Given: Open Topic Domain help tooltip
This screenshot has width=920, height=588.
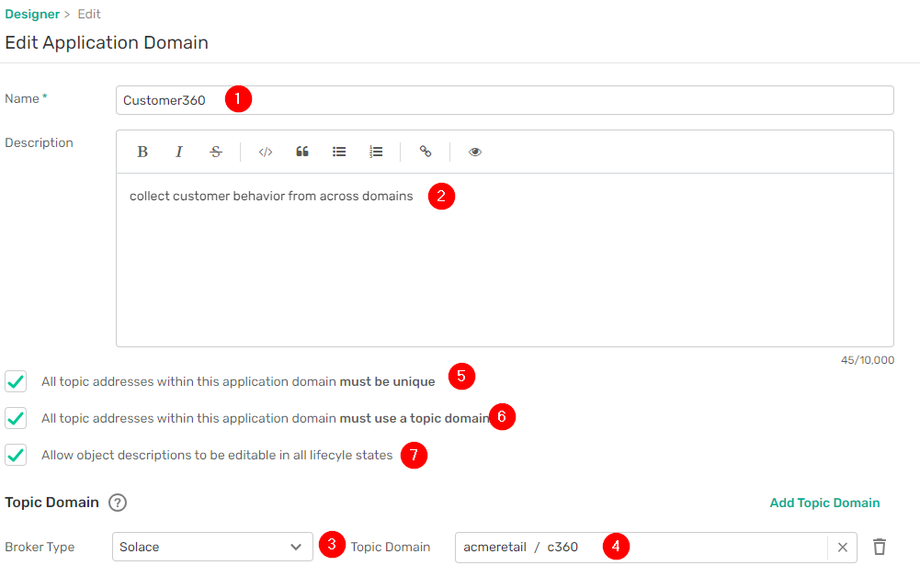Looking at the screenshot, I should 118,503.
